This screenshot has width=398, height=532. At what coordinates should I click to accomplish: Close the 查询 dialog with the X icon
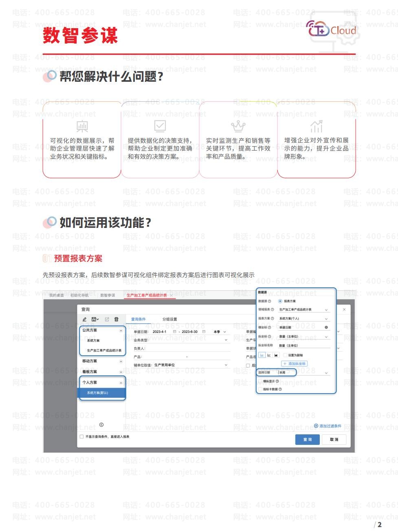point(344,309)
